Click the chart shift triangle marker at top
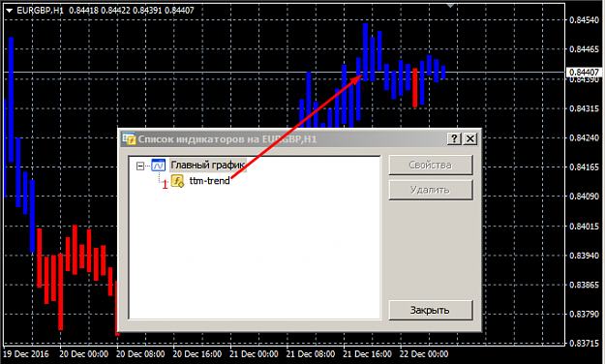The height and width of the screenshot is (364, 605). [x=450, y=5]
